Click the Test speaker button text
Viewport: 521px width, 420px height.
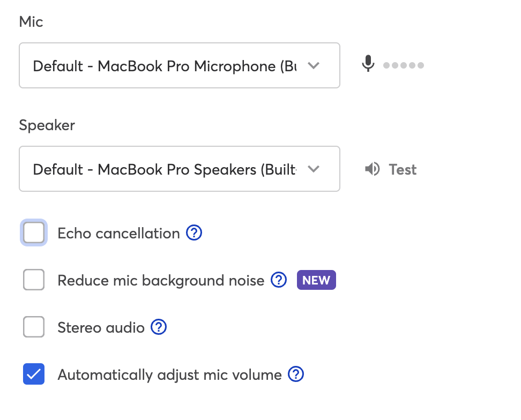click(403, 169)
